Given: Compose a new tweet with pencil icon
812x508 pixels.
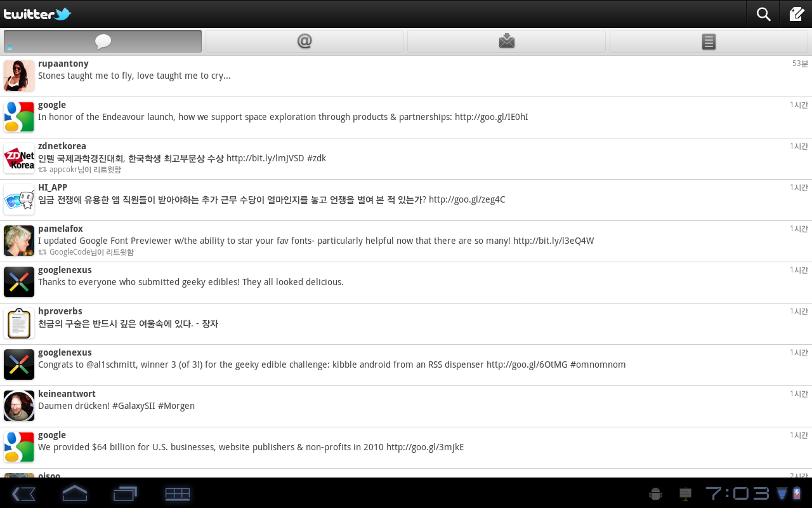Looking at the screenshot, I should coord(796,14).
